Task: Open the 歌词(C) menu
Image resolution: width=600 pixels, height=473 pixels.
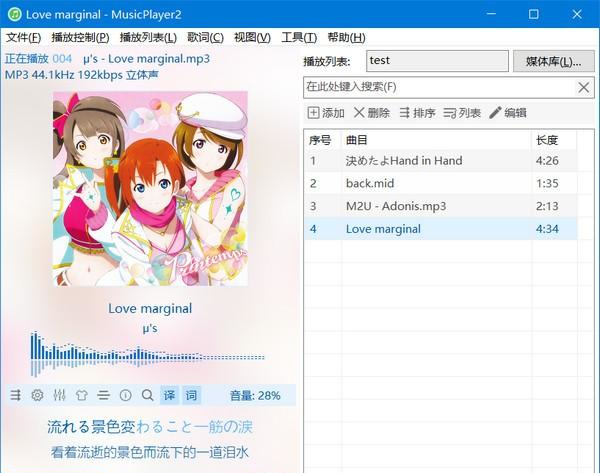Action: (205, 38)
